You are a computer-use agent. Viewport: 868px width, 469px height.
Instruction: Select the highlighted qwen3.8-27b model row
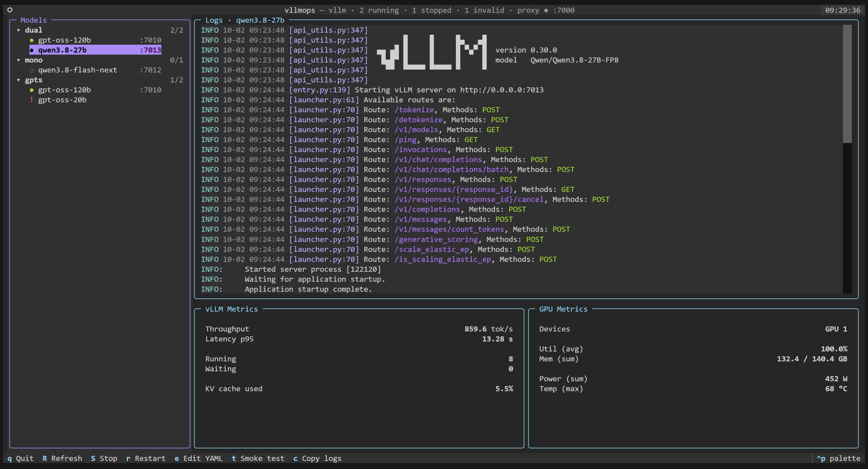[x=95, y=50]
